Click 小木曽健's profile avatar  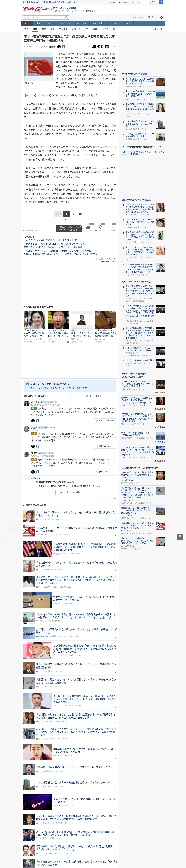tap(26, 403)
